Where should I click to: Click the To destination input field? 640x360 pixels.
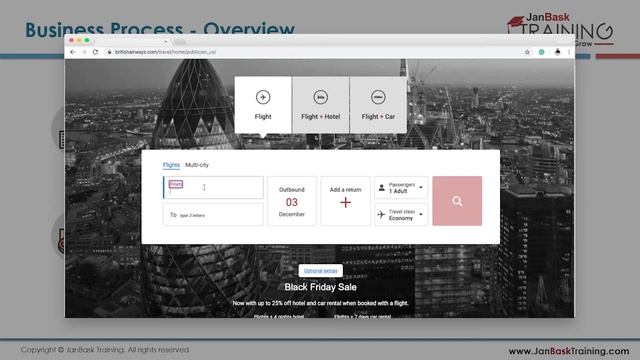213,215
